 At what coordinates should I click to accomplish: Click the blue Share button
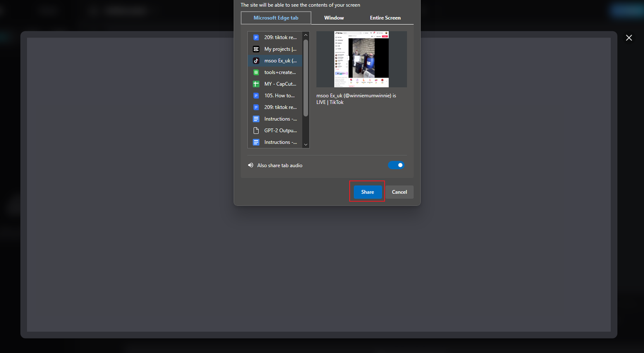367,192
